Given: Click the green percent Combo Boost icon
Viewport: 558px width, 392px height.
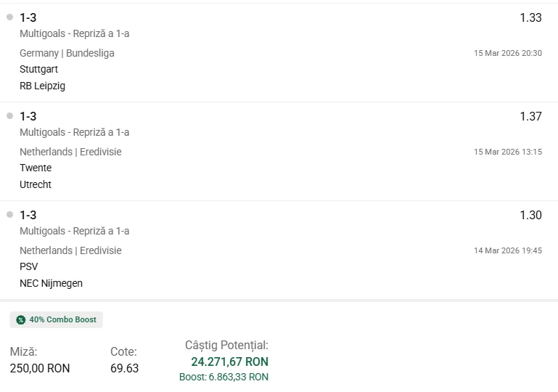Looking at the screenshot, I should pos(20,319).
